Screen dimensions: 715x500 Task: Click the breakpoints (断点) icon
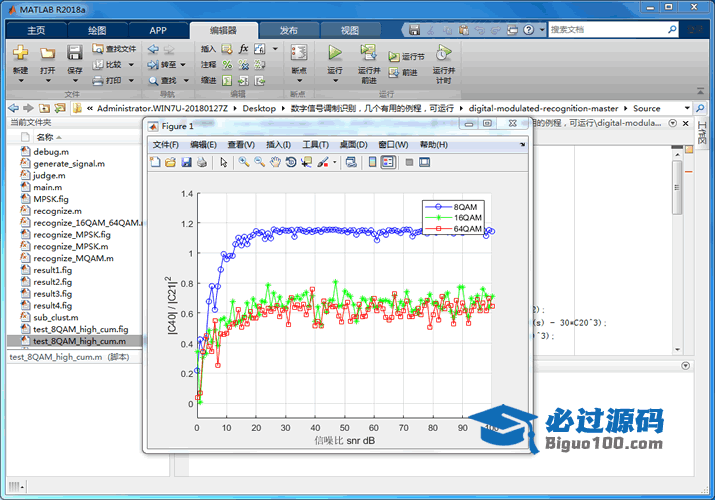tap(298, 53)
